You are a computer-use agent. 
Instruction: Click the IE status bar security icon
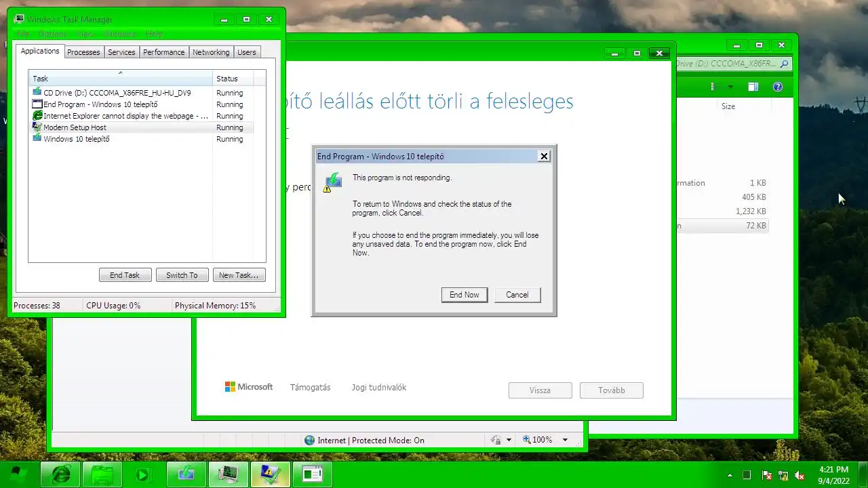pyautogui.click(x=496, y=440)
